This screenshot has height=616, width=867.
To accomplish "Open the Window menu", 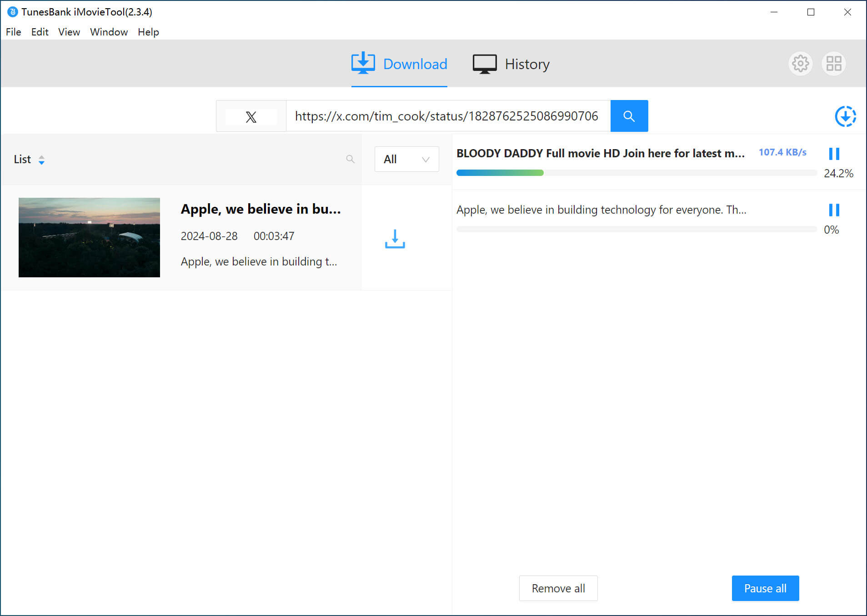I will point(109,32).
